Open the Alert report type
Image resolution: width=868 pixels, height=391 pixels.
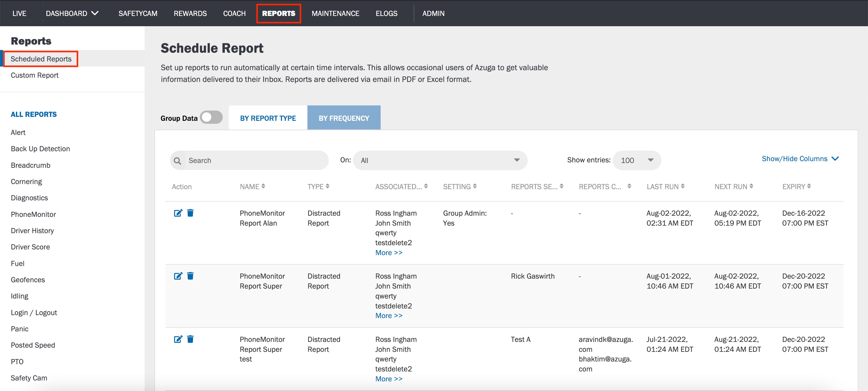[x=18, y=132]
